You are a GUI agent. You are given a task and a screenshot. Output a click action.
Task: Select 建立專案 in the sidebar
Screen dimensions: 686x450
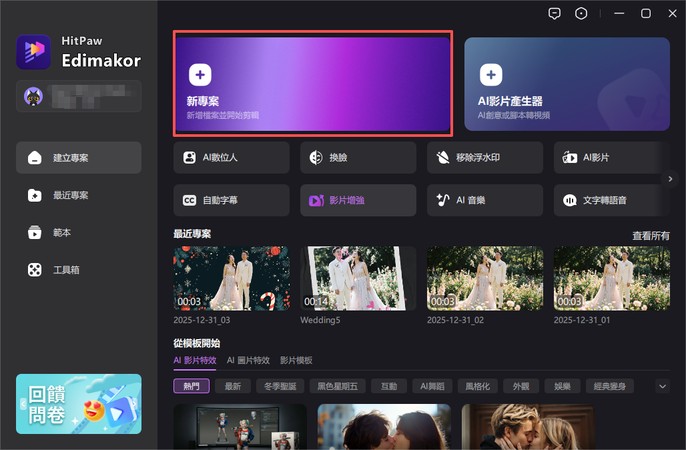(x=79, y=157)
